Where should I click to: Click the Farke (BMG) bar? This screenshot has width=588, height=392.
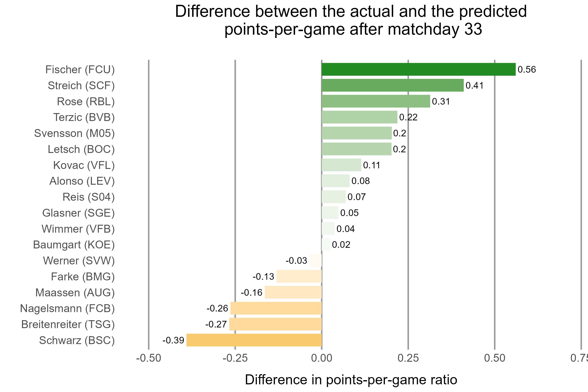coord(299,276)
